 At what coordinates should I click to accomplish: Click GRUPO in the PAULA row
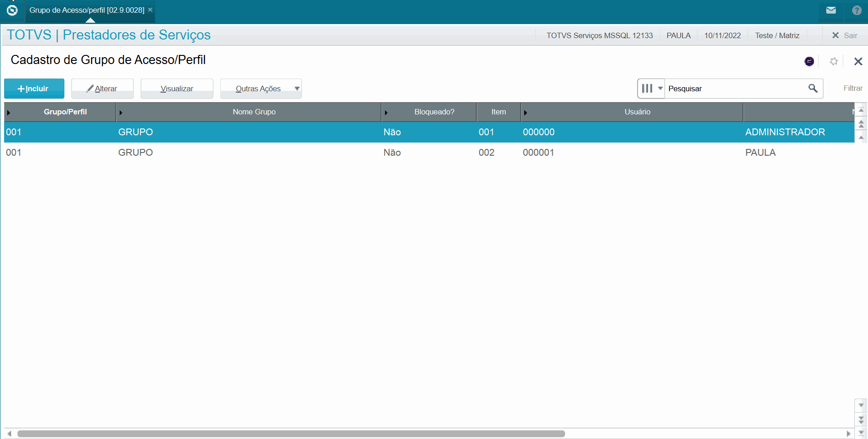[135, 153]
